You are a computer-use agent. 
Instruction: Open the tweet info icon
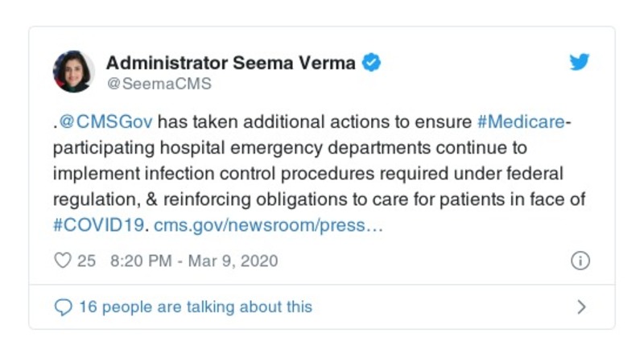click(x=580, y=261)
